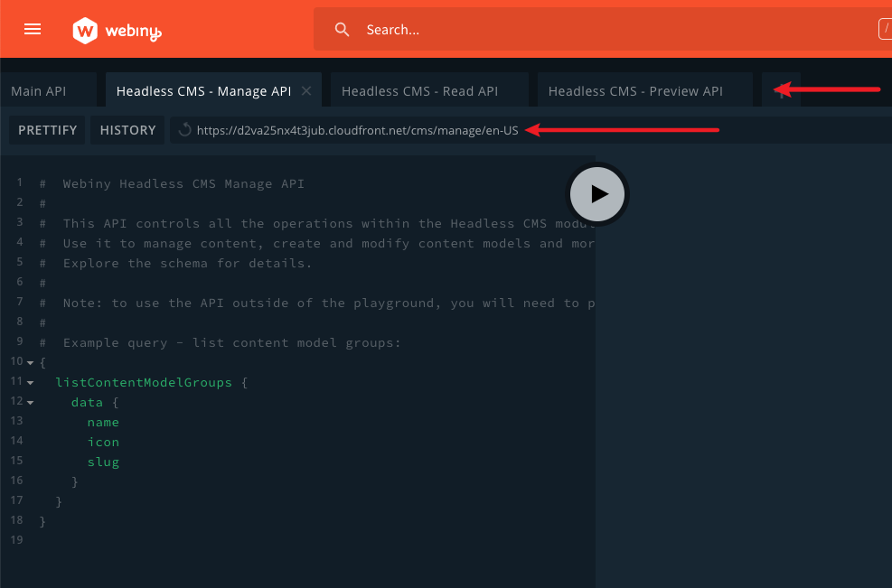
Task: Switch to the Main API tab
Action: coord(39,90)
